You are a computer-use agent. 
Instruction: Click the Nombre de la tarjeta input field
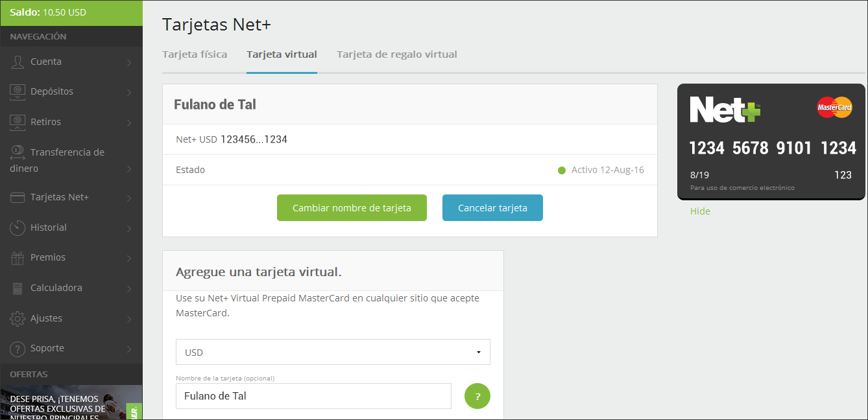[x=313, y=396]
